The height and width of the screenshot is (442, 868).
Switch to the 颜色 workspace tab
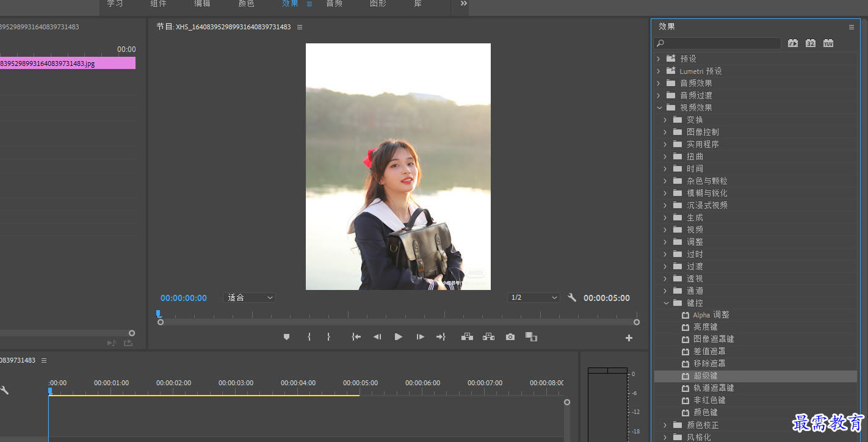tap(247, 4)
